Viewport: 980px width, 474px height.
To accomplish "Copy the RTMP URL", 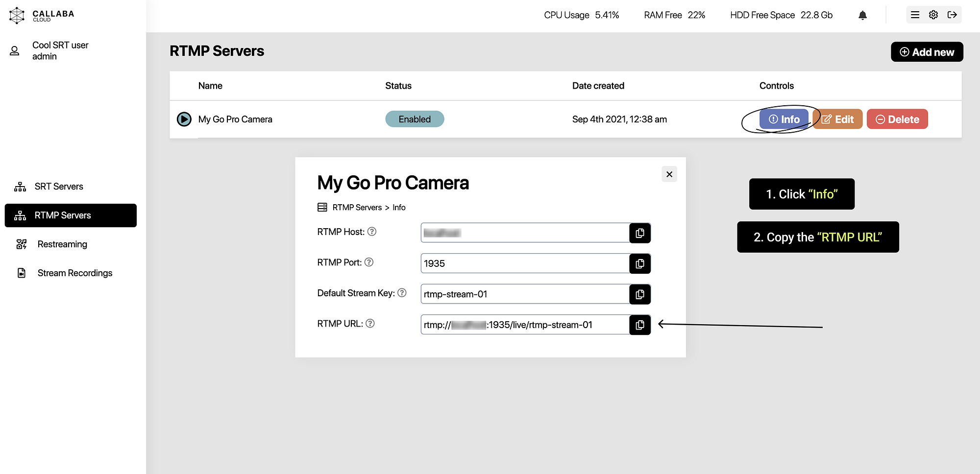I will [x=640, y=325].
